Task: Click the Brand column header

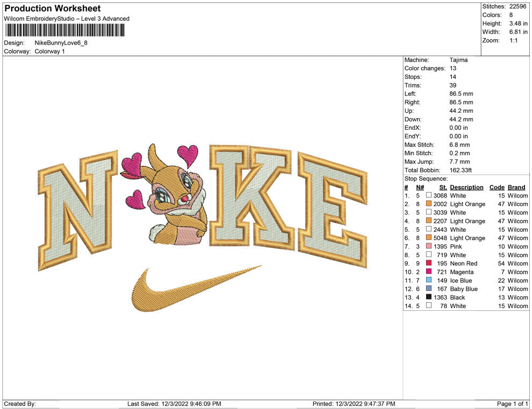Action: tap(516, 187)
